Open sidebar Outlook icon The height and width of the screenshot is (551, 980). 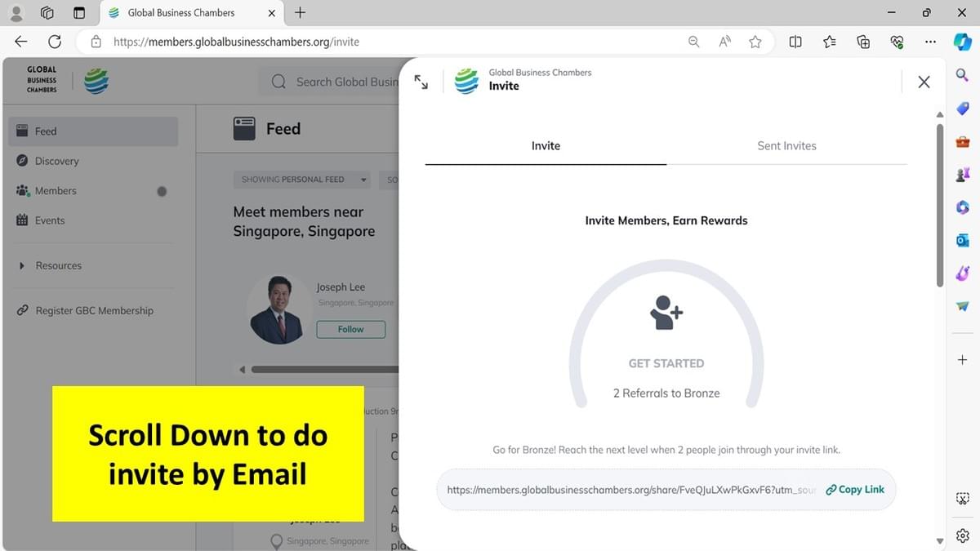[x=962, y=240]
